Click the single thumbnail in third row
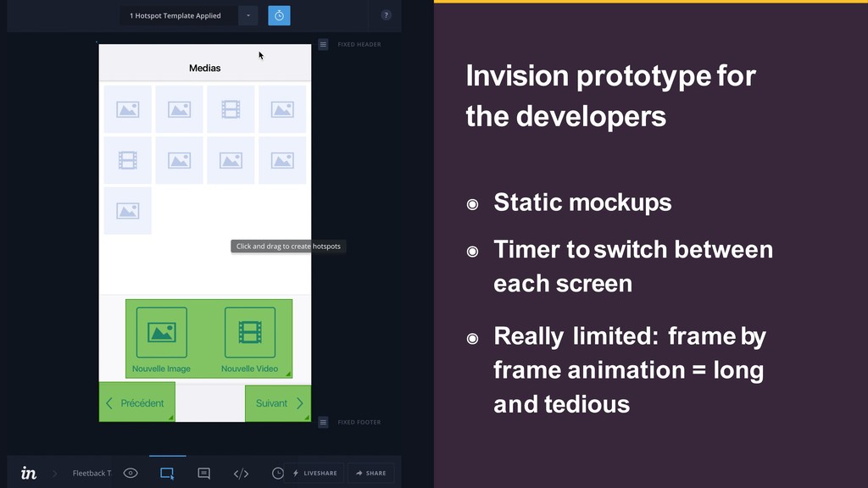 [x=128, y=211]
